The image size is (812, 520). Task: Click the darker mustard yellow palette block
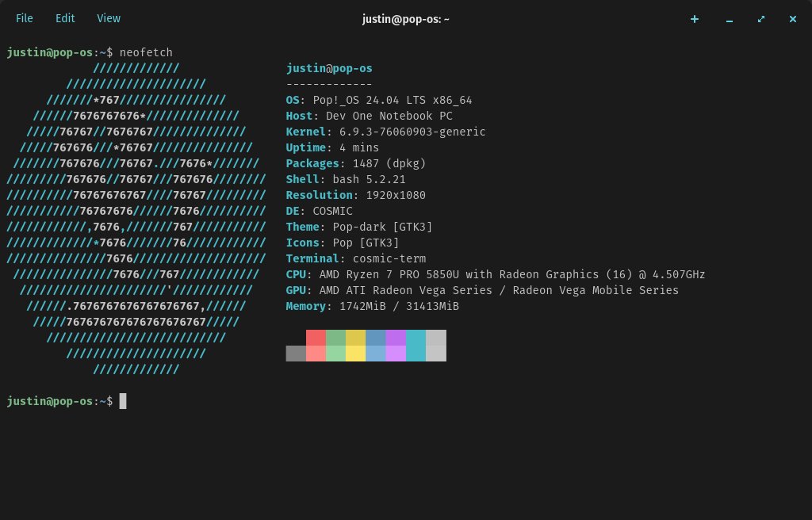pyautogui.click(x=356, y=338)
